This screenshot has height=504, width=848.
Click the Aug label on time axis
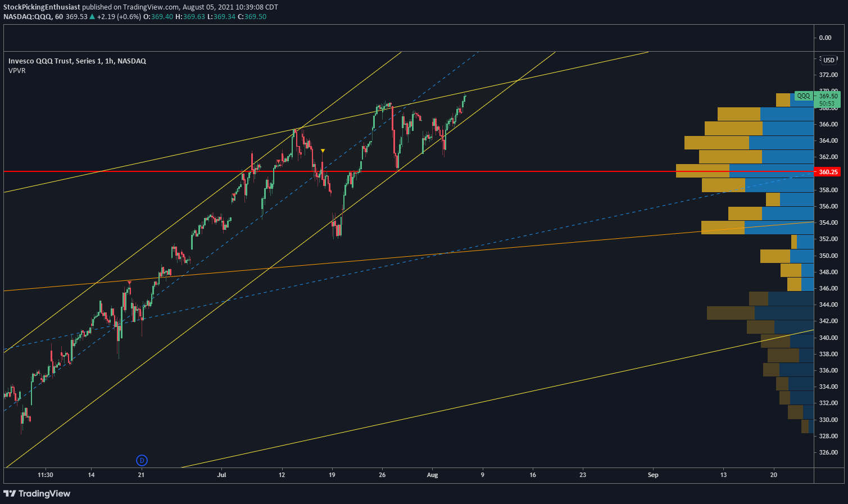tap(432, 475)
